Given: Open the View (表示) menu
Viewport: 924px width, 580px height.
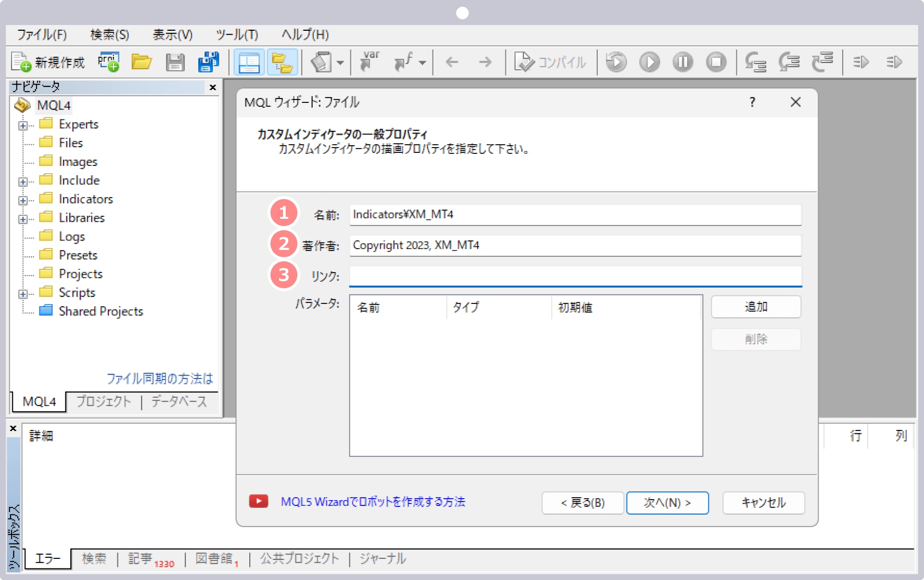Looking at the screenshot, I should (x=173, y=35).
